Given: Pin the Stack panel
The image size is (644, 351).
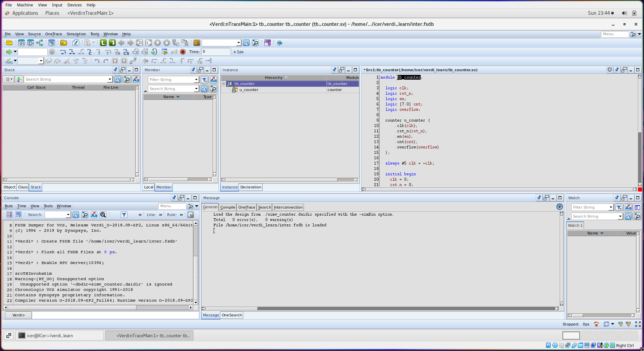Looking at the screenshot, I should pyautogui.click(x=115, y=70).
